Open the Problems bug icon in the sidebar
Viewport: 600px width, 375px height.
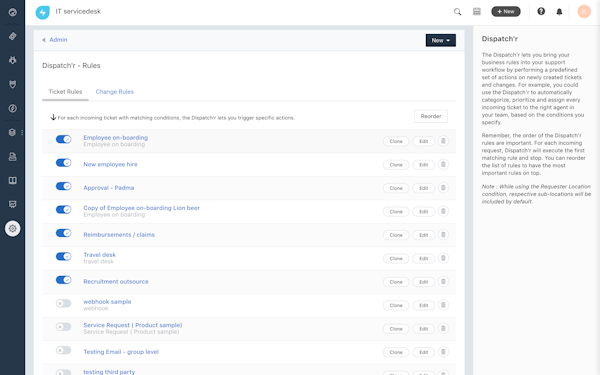click(x=13, y=60)
